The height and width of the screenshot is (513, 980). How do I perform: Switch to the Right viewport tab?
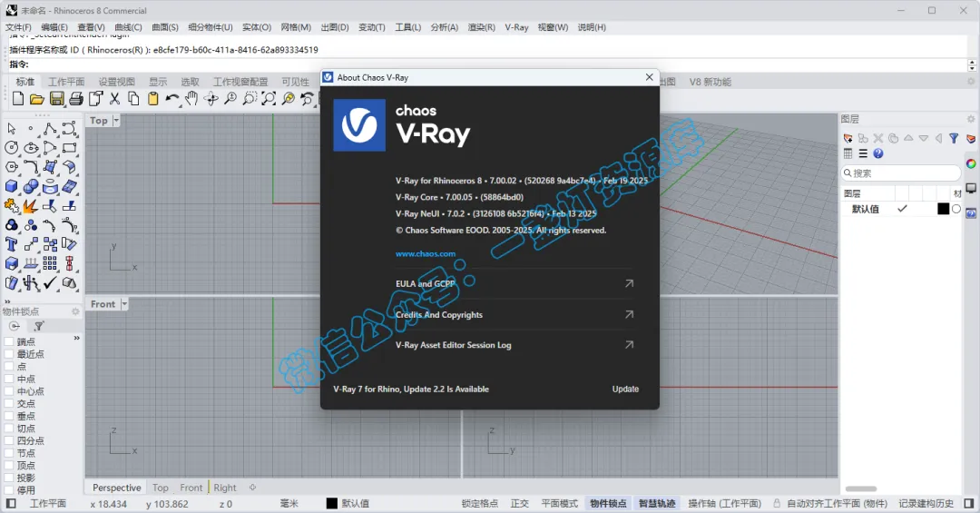[225, 488]
